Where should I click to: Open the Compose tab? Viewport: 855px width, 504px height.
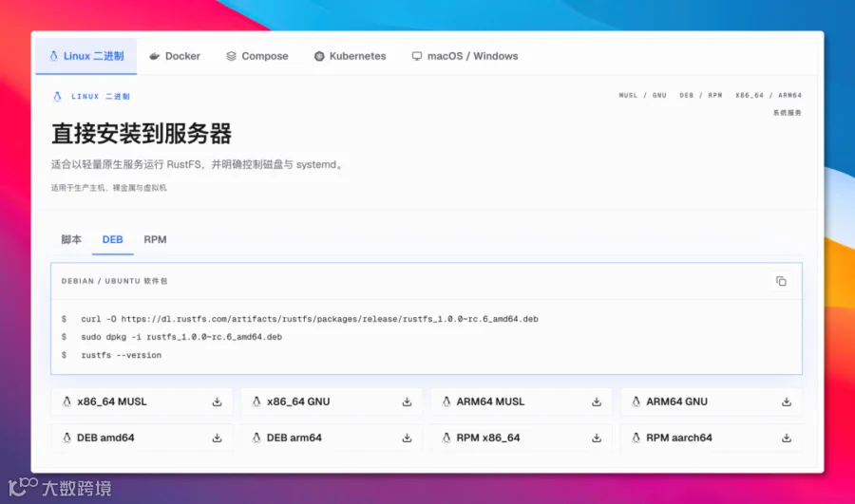pyautogui.click(x=256, y=56)
